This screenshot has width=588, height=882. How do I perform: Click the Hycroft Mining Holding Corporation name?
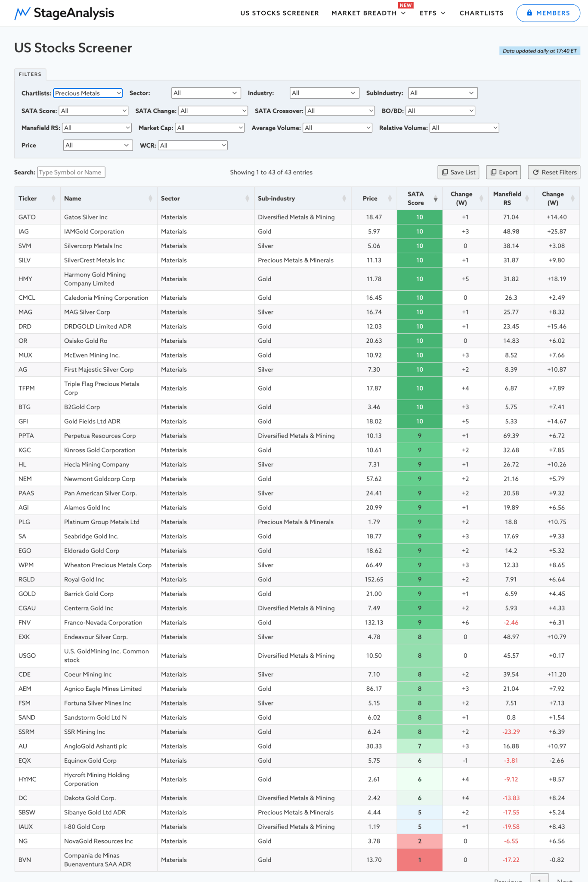pyautogui.click(x=97, y=780)
